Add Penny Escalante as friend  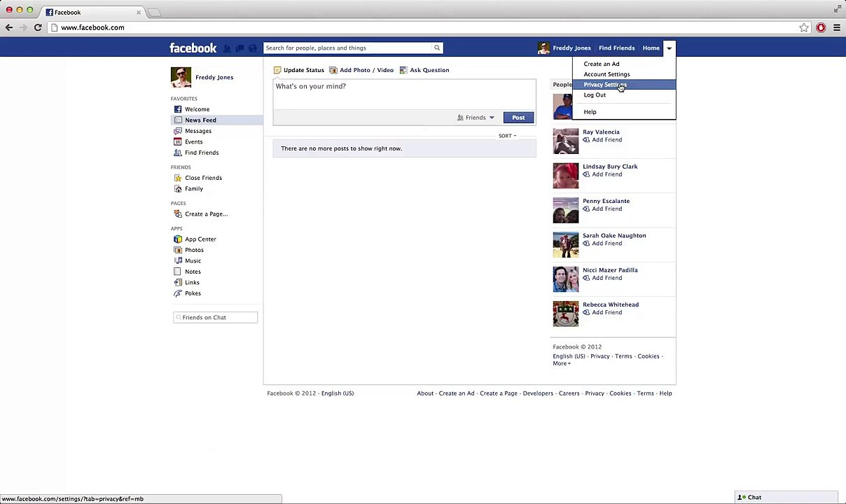click(x=602, y=209)
